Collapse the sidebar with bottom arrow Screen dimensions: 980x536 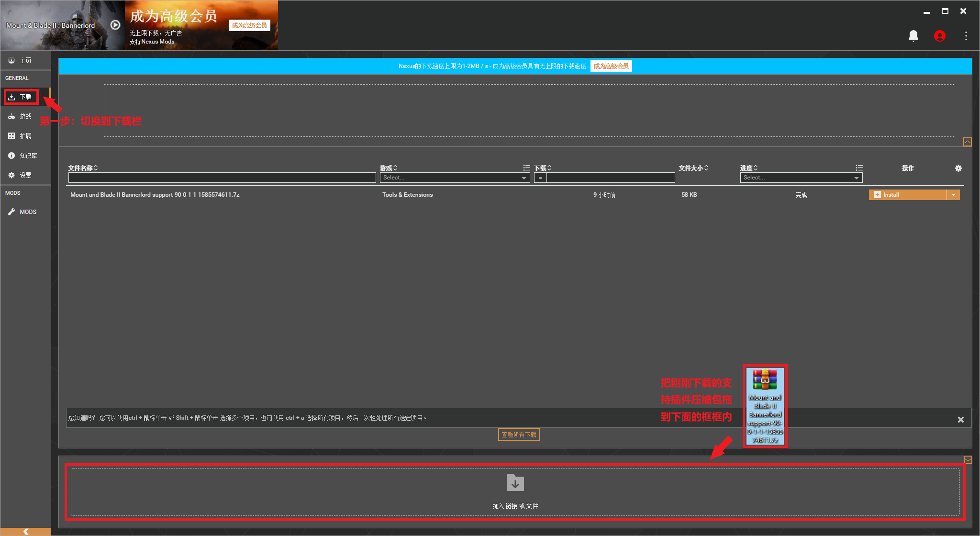(26, 532)
